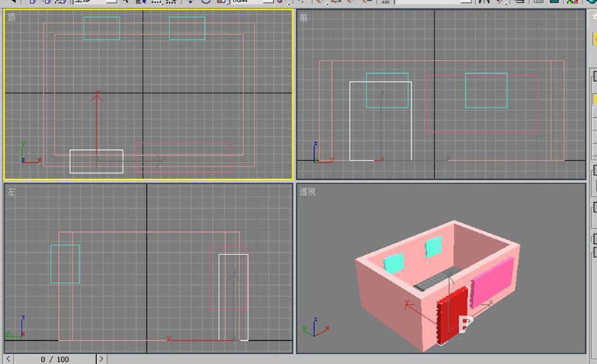Select the white door box in Top viewport
597x364 pixels.
point(96,161)
